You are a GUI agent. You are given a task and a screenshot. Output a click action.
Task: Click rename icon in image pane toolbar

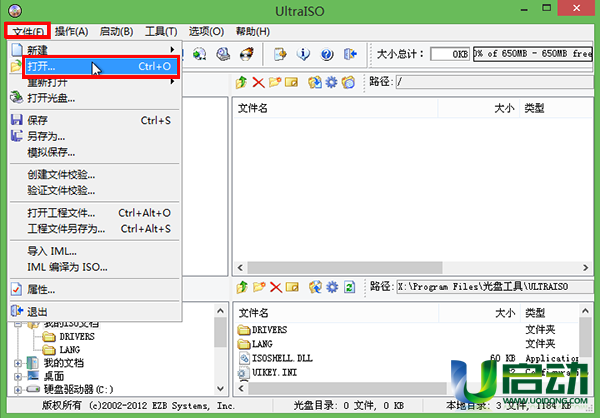(291, 82)
